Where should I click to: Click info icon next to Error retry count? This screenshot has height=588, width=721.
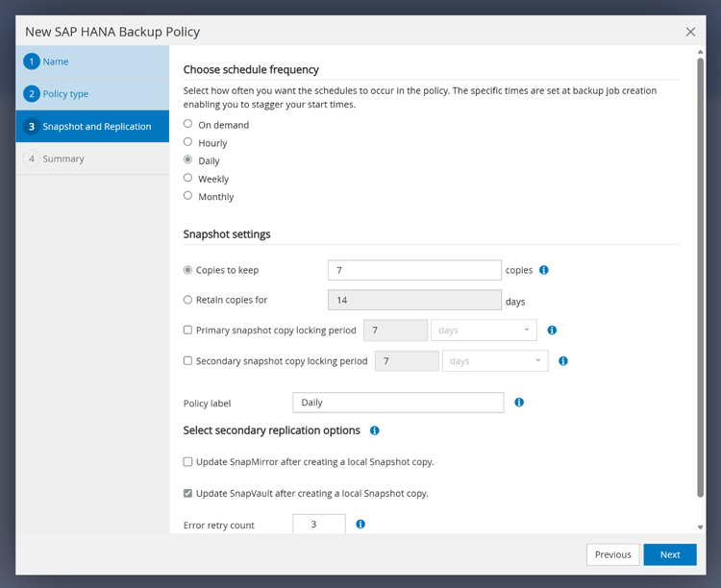click(x=360, y=524)
